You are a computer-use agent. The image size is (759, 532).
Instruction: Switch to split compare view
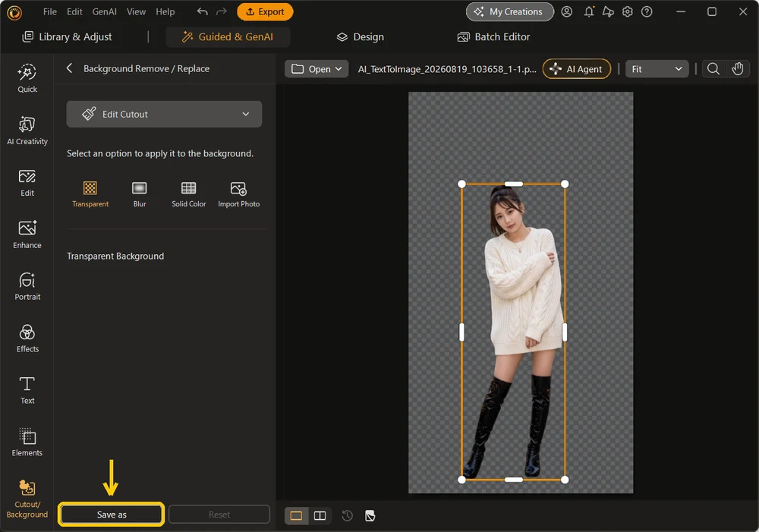[320, 515]
